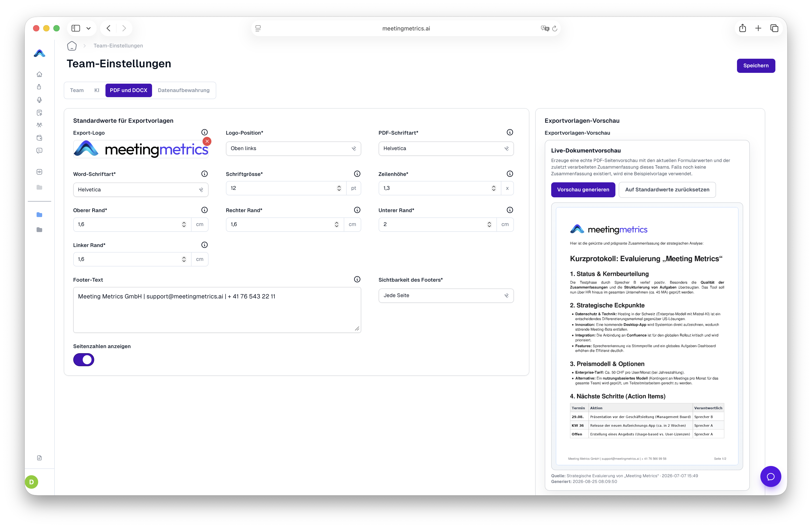Show info for Word-Schriftart
Image resolution: width=812 pixels, height=528 pixels.
click(204, 174)
